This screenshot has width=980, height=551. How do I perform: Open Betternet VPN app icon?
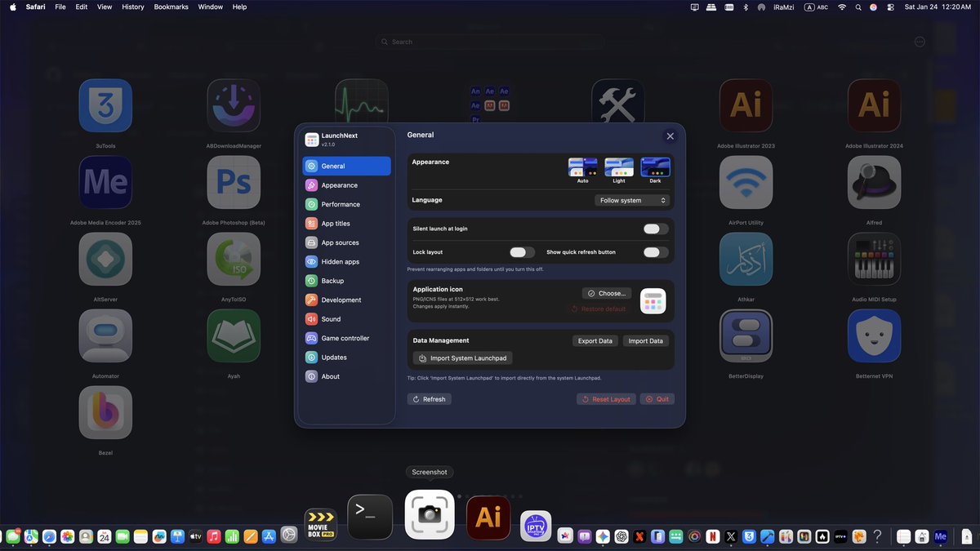tap(874, 335)
